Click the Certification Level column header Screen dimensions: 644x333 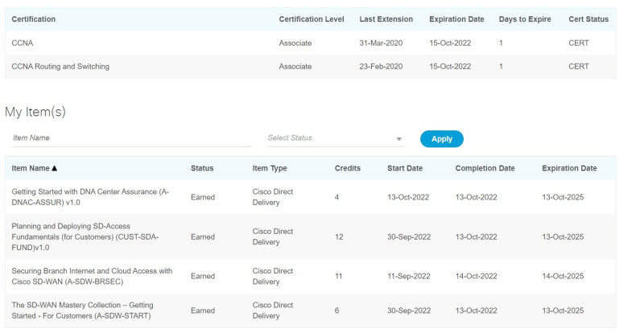(x=312, y=19)
